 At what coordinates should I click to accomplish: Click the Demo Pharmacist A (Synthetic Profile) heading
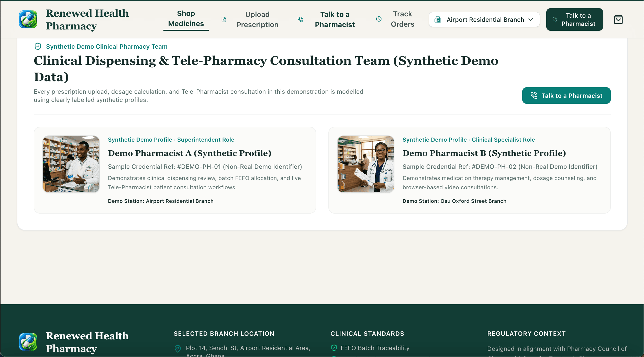[190, 153]
